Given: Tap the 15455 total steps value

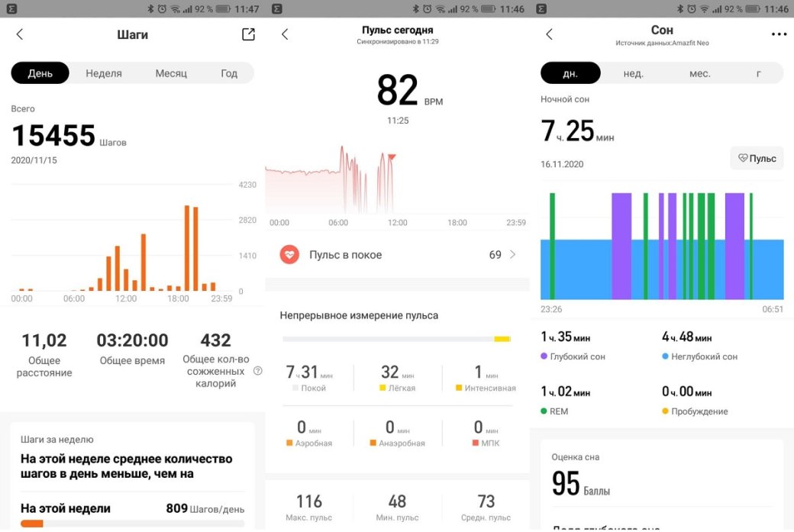Looking at the screenshot, I should click(x=53, y=135).
